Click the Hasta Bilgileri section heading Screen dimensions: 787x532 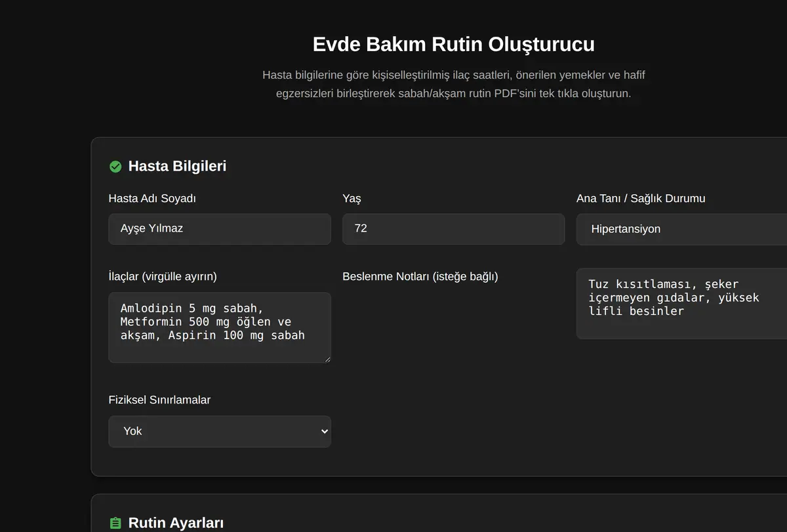177,166
